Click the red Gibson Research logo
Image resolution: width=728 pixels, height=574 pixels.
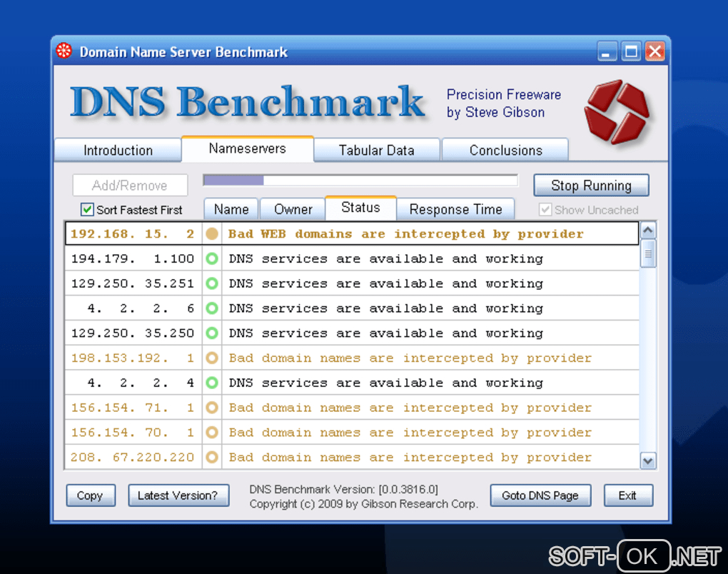pos(617,111)
